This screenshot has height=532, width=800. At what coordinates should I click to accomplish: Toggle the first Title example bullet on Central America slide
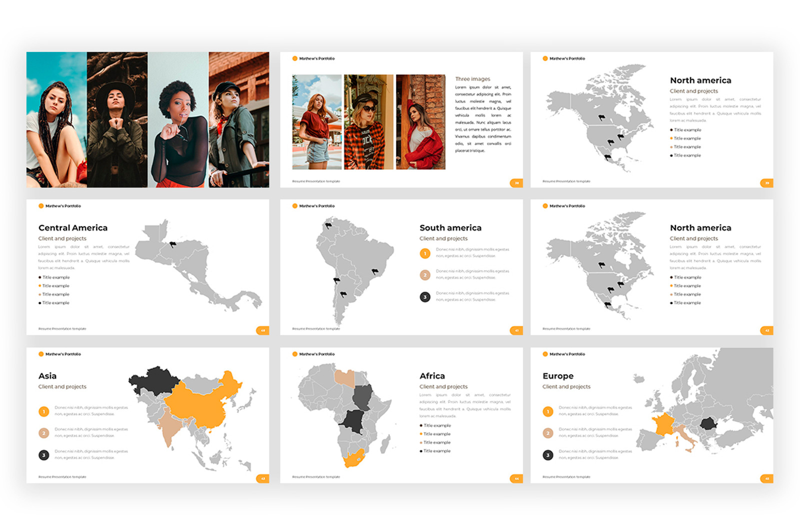(39, 277)
